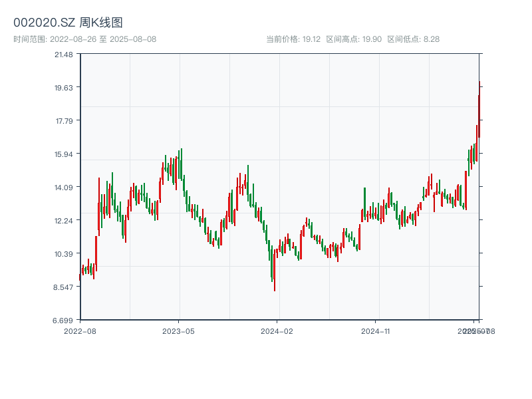Select the 2023-05 x-axis date marker

(178, 331)
